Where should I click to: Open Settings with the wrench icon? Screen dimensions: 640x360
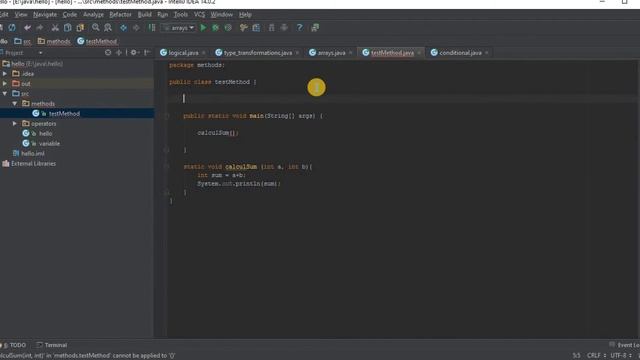[244, 28]
